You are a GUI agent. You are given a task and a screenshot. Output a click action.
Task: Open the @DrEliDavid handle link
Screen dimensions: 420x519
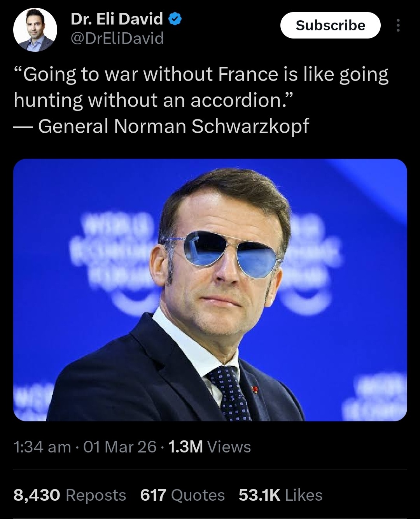pos(117,38)
